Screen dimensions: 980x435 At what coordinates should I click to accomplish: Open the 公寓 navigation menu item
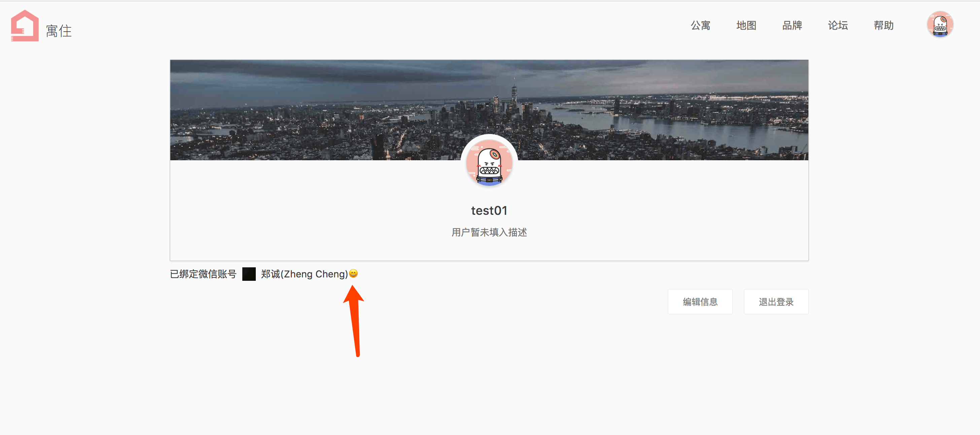click(x=700, y=26)
